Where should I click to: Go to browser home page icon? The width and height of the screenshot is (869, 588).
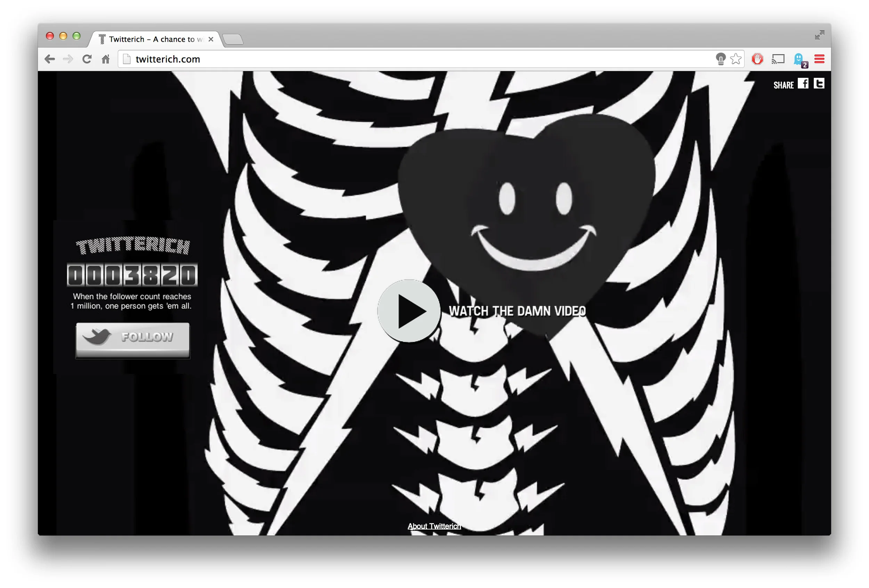point(106,59)
